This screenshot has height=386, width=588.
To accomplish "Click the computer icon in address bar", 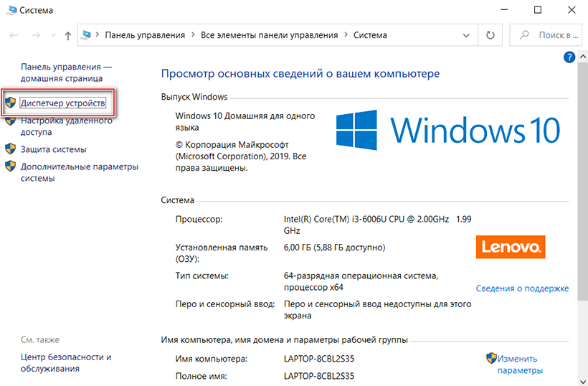I will 87,35.
